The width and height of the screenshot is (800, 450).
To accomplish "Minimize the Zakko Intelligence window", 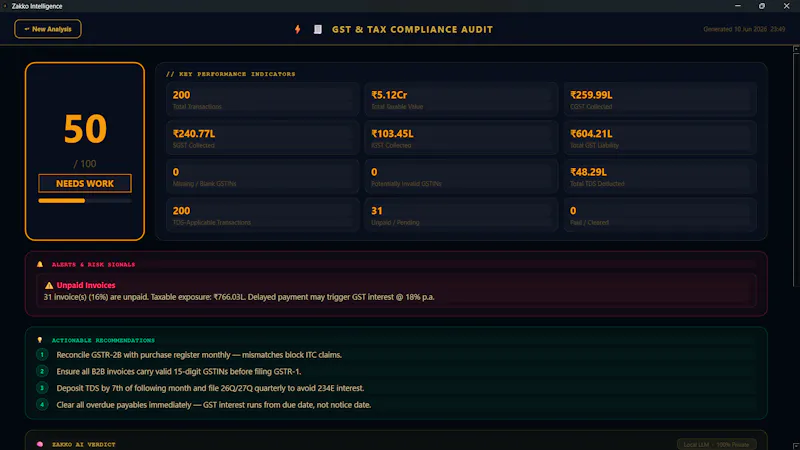I will click(738, 6).
